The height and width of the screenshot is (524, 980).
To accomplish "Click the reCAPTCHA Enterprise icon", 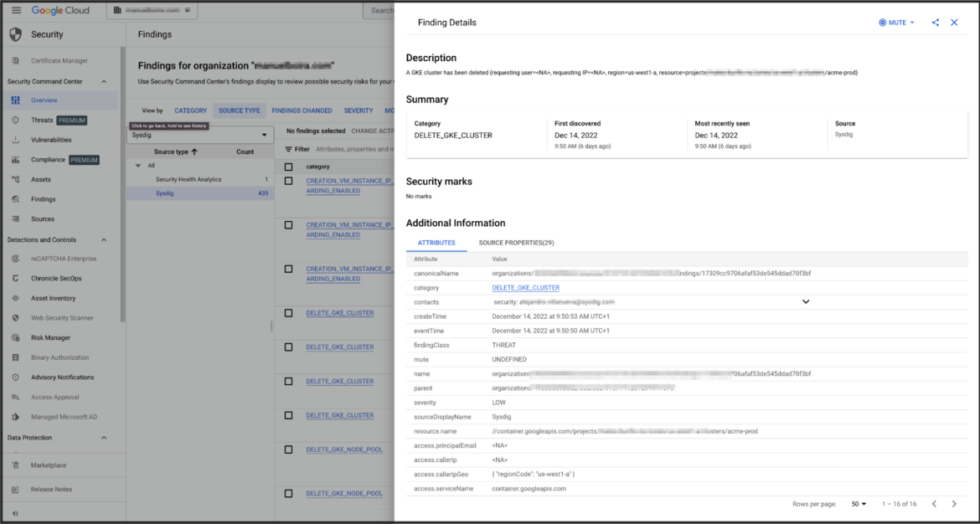I will [x=16, y=259].
